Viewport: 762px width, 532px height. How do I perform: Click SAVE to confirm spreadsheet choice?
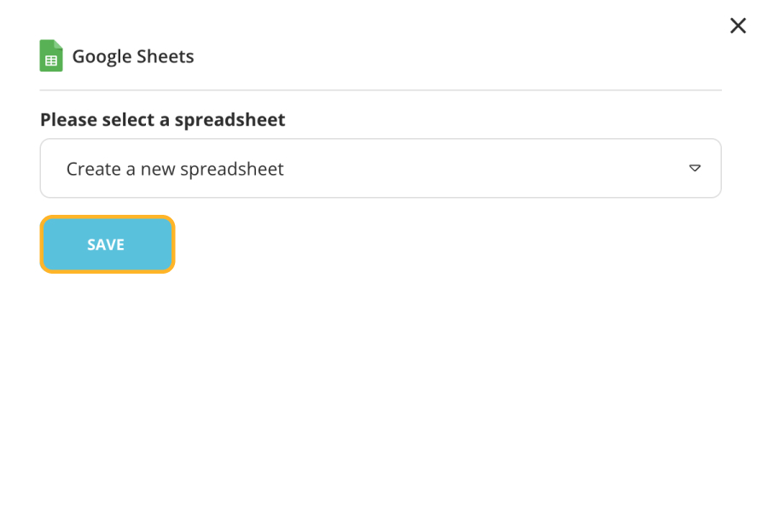(107, 244)
